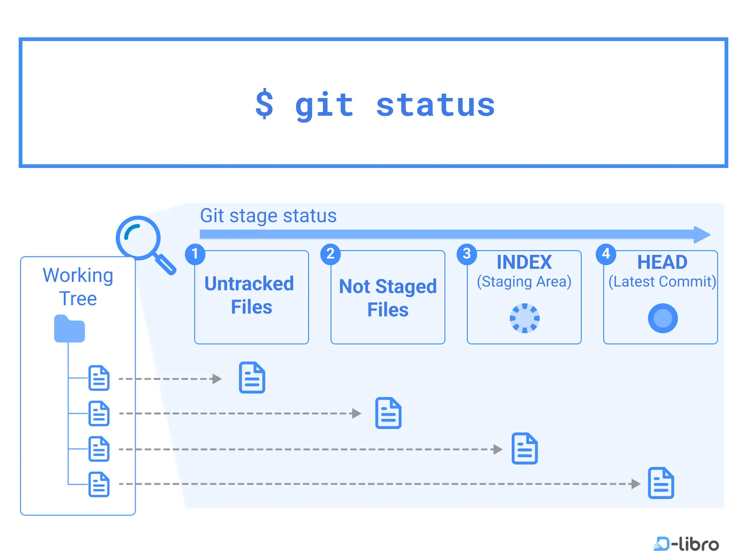
Task: Click the D-libro logo
Action: coord(686,544)
